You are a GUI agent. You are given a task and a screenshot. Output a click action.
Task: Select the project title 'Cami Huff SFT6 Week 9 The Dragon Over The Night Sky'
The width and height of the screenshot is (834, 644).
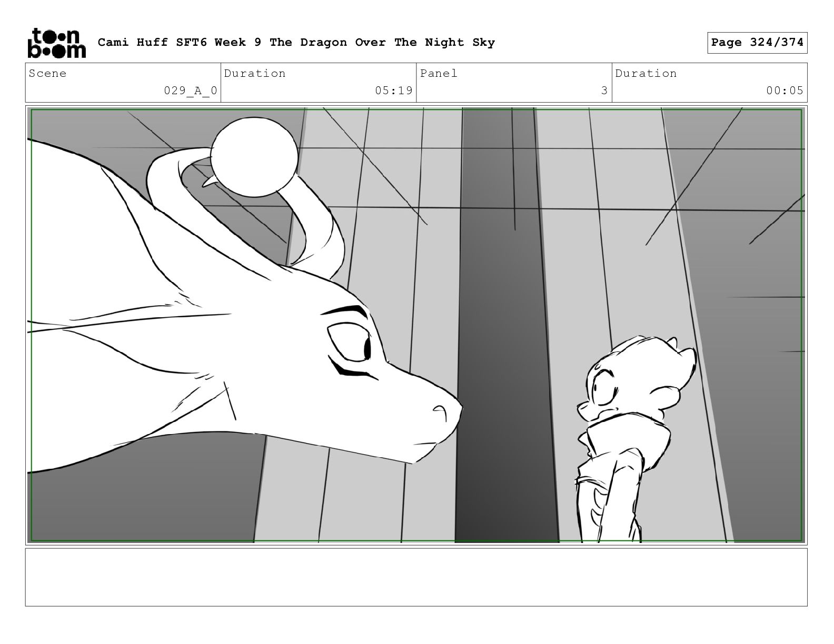pos(296,43)
